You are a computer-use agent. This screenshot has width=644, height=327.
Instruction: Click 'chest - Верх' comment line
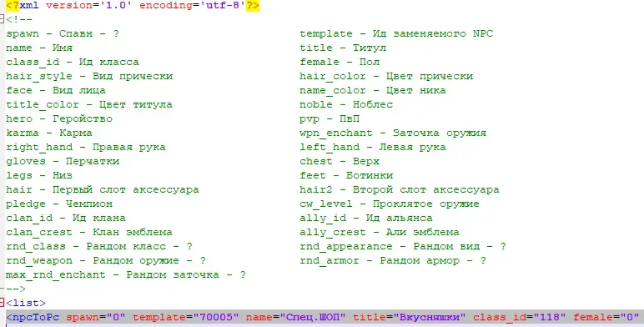pos(340,162)
